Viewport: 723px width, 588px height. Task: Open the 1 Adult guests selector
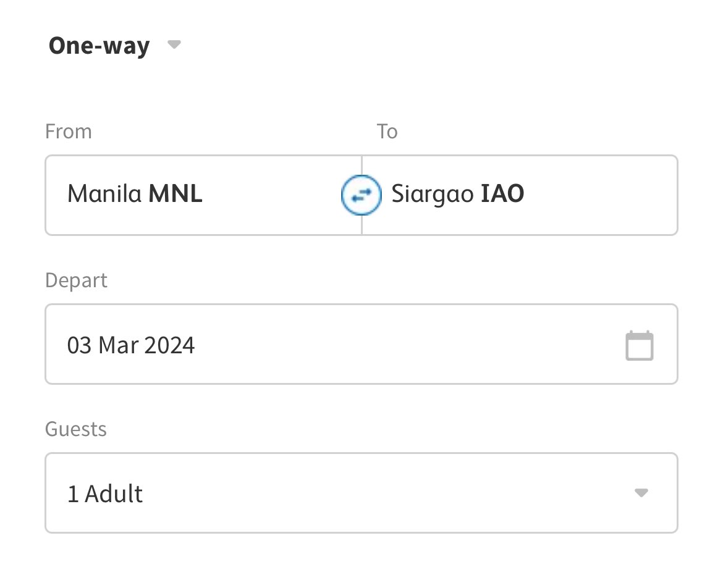point(105,494)
